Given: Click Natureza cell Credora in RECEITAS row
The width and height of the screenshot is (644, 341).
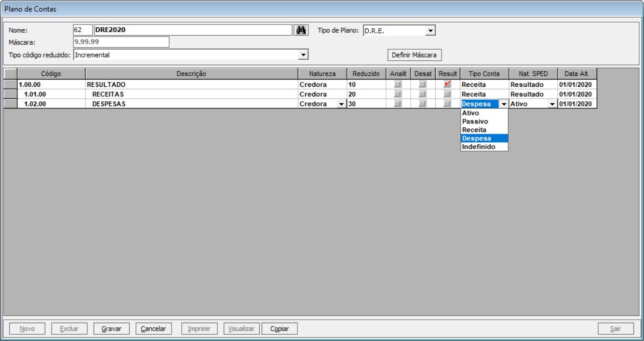Looking at the screenshot, I should pos(322,94).
